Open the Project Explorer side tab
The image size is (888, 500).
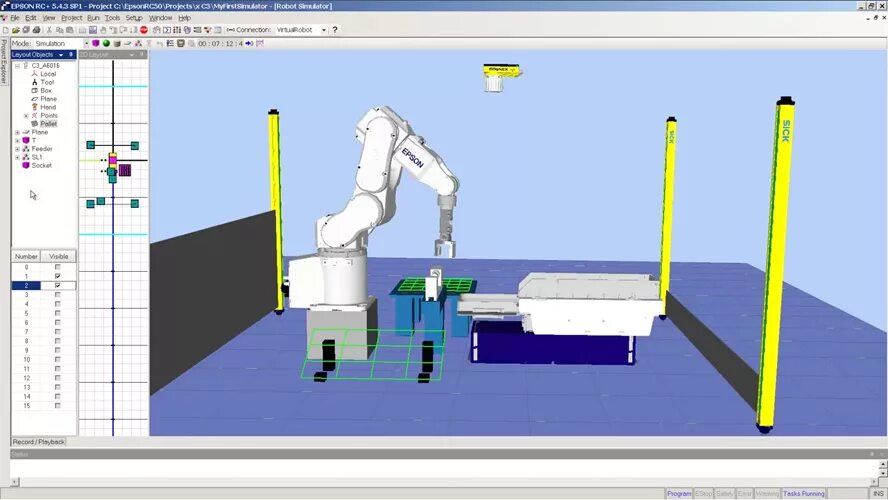pyautogui.click(x=4, y=61)
